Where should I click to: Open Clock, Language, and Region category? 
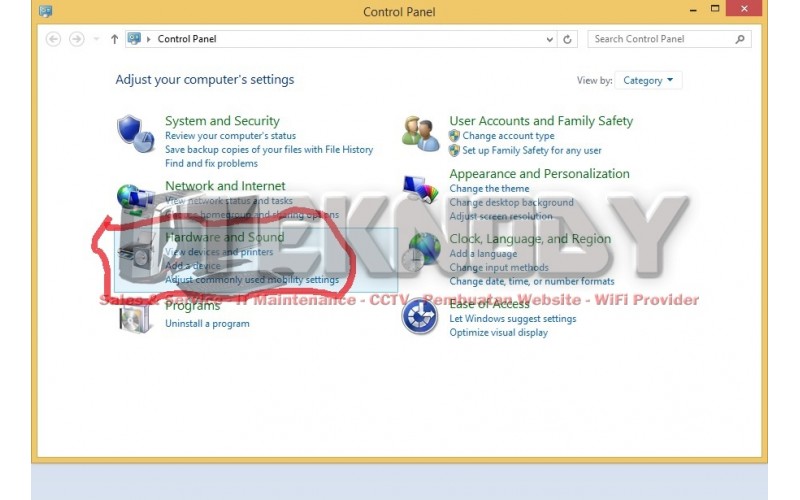point(530,239)
